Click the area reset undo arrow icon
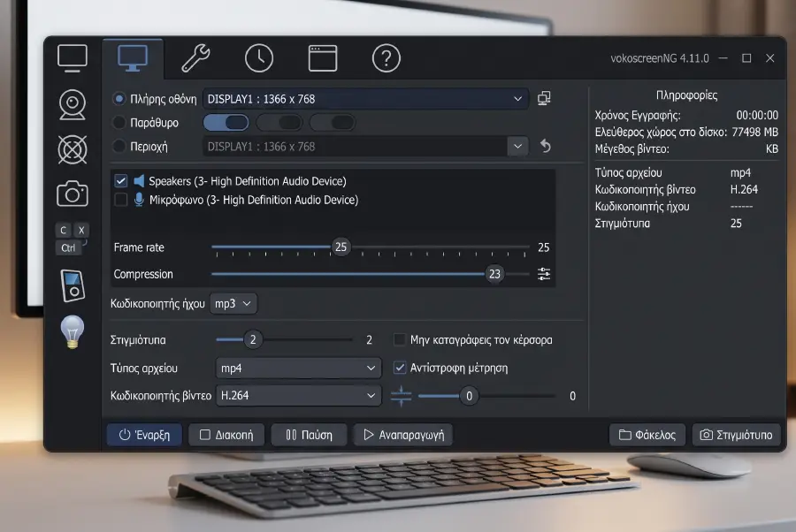The width and height of the screenshot is (796, 532). click(x=545, y=146)
